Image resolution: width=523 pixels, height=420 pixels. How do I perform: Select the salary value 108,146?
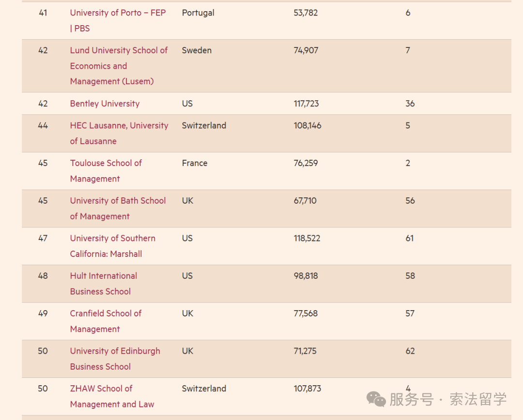[x=308, y=126]
